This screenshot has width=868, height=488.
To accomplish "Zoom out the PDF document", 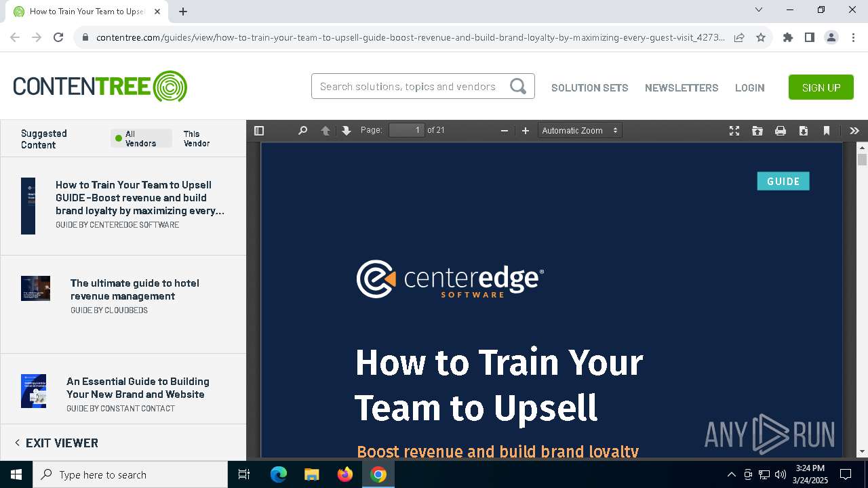I will point(504,131).
